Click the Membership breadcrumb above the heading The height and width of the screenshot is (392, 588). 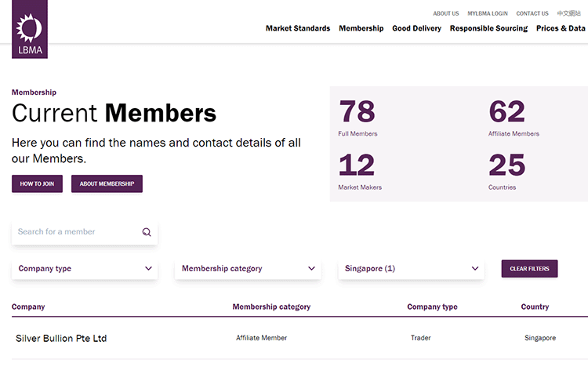34,93
